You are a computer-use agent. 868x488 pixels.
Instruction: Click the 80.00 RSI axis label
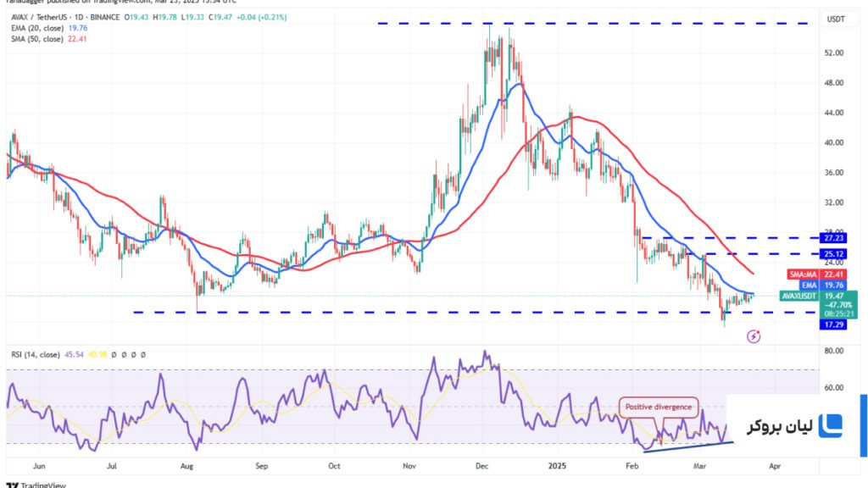[834, 351]
